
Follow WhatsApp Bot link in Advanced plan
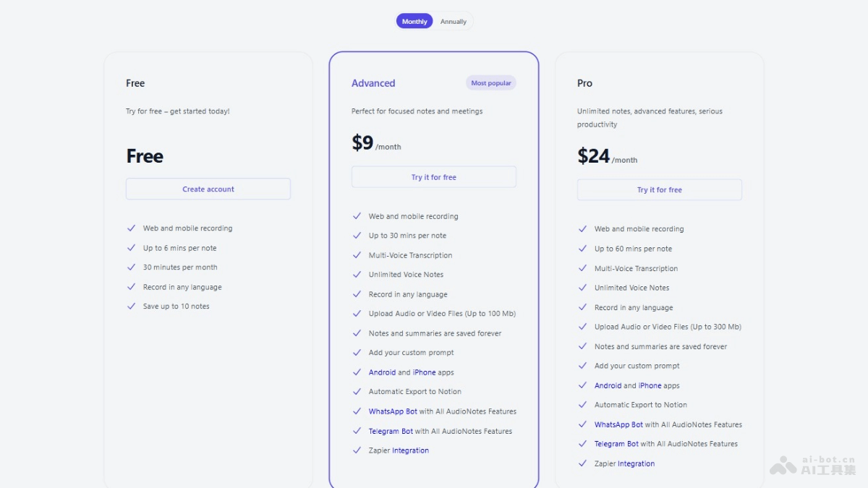click(x=393, y=411)
